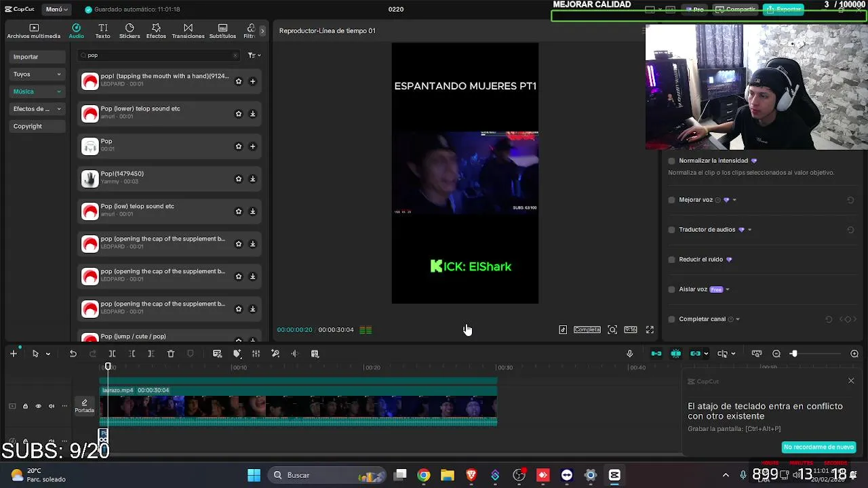The height and width of the screenshot is (488, 868).
Task: Click the audio search field containing pop
Action: pos(159,56)
